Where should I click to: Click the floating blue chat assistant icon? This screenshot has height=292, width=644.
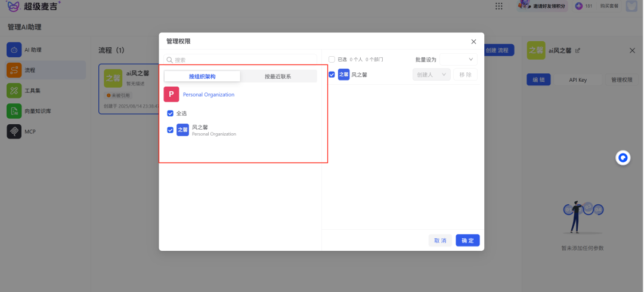(x=623, y=158)
